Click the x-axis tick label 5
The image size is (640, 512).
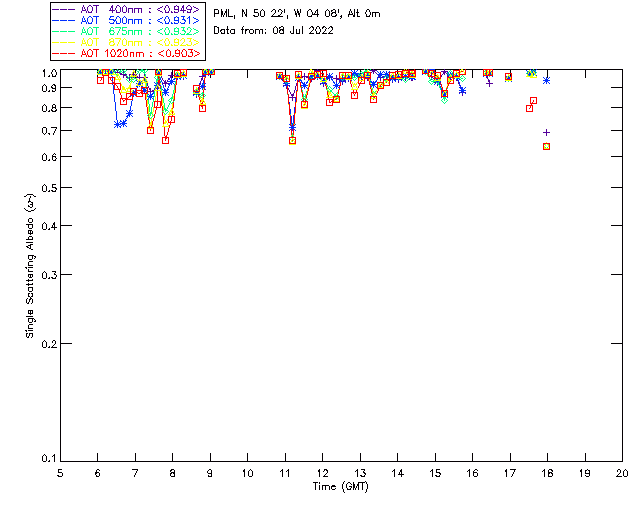(x=61, y=472)
